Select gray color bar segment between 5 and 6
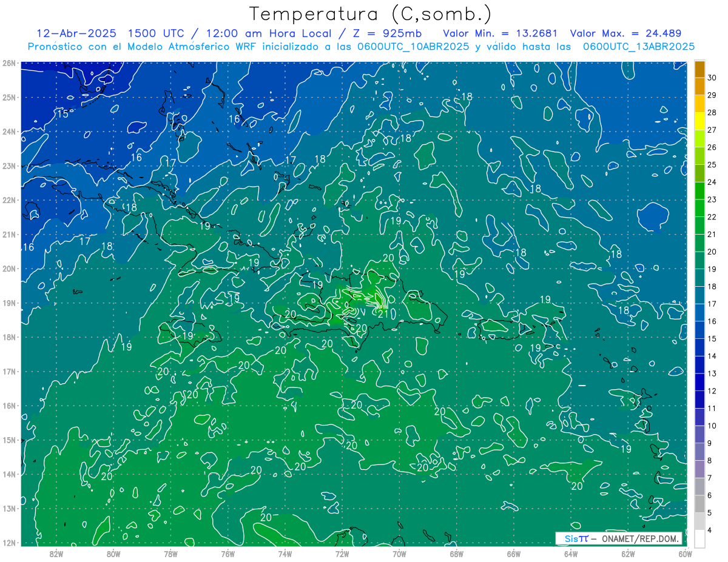 [x=699, y=504]
